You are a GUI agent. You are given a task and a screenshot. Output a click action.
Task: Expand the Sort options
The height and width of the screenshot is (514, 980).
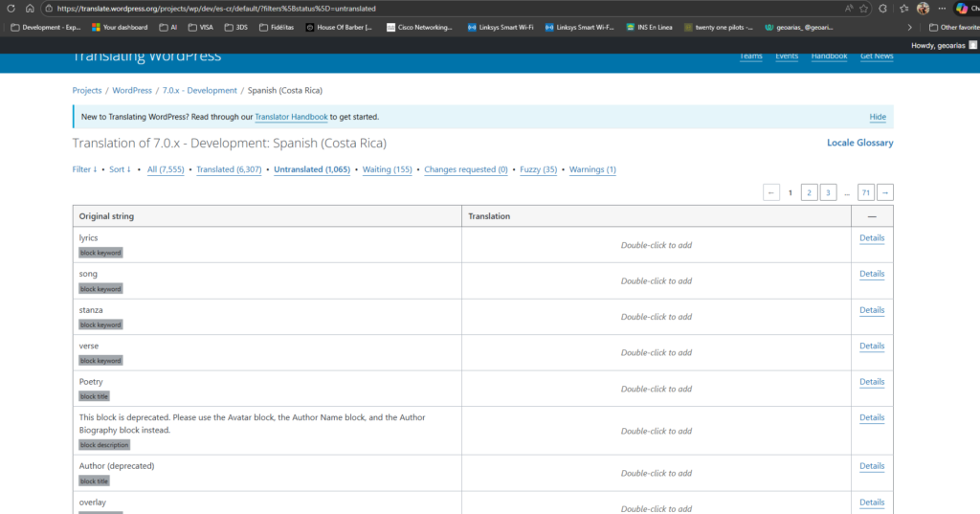120,169
